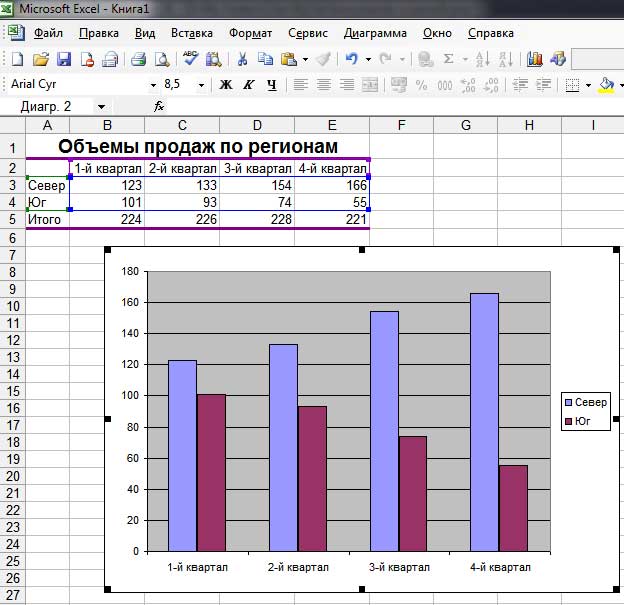Toggle underline formatting (Ч)
The height and width of the screenshot is (605, 624).
pos(271,85)
